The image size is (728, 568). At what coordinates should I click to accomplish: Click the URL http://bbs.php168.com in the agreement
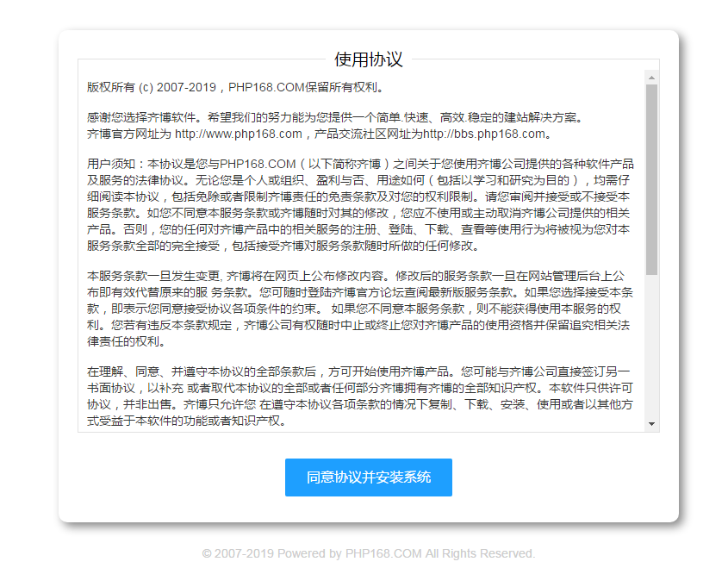coord(484,134)
